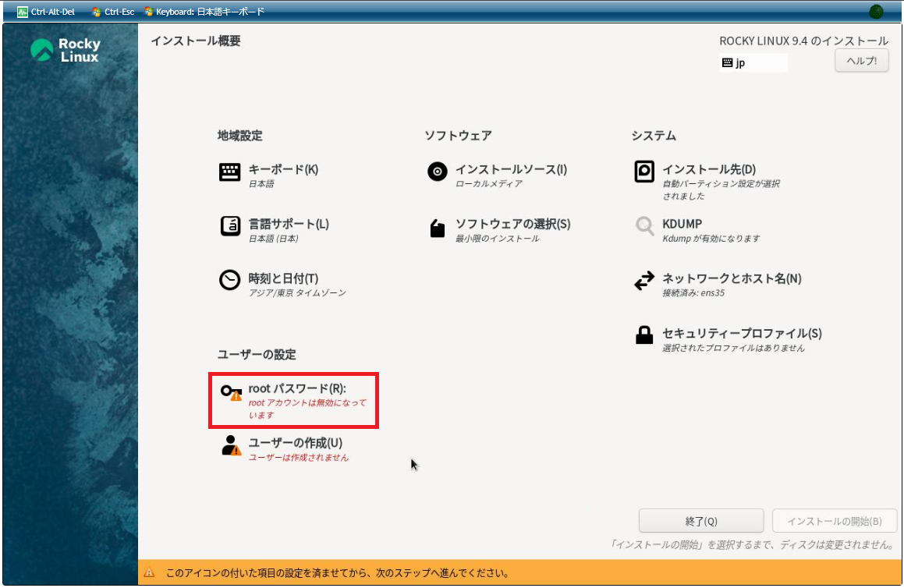Open root password key icon
This screenshot has height=588, width=904.
[230, 392]
